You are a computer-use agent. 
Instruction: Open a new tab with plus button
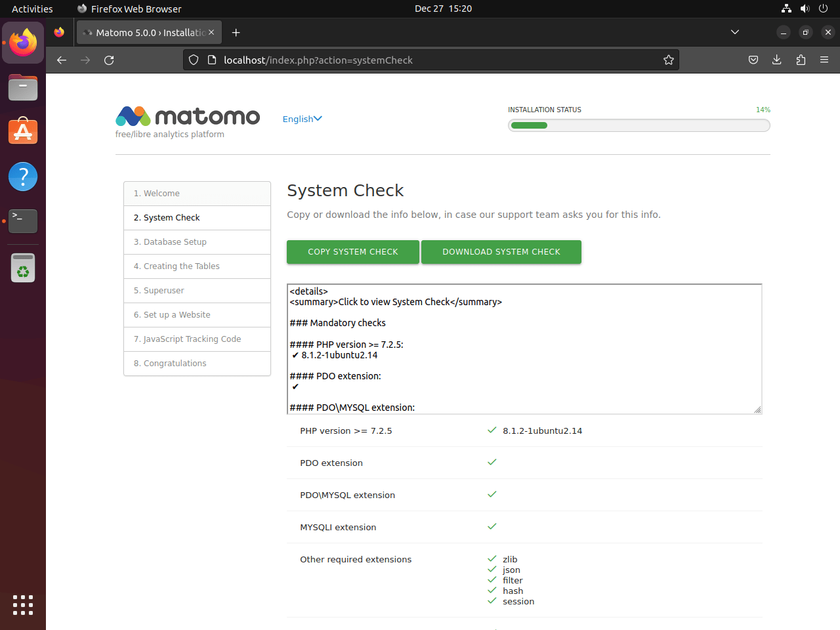(236, 32)
